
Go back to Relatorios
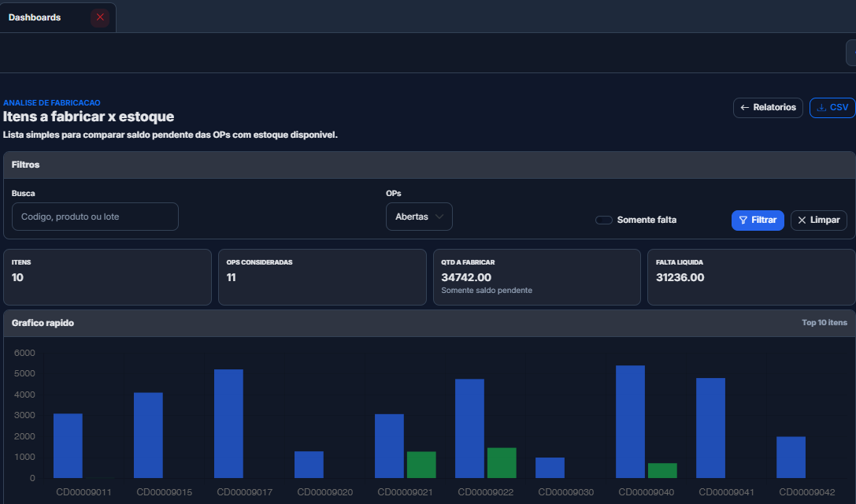click(768, 108)
